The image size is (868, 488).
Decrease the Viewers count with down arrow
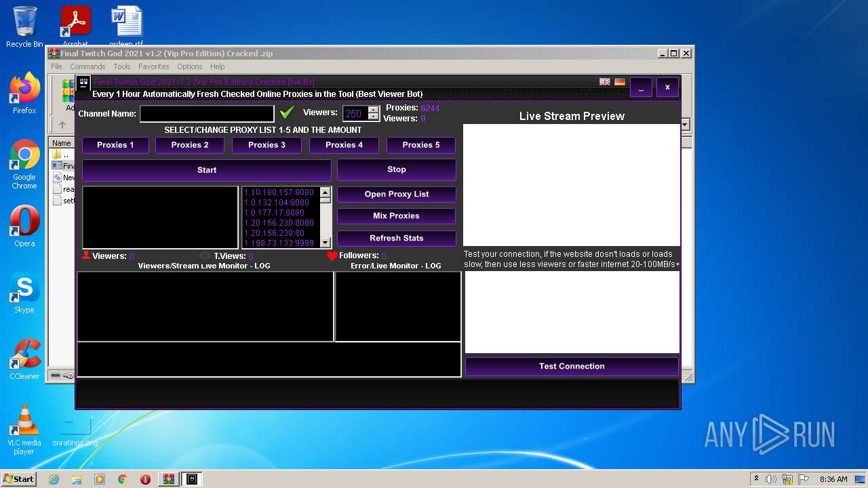373,117
